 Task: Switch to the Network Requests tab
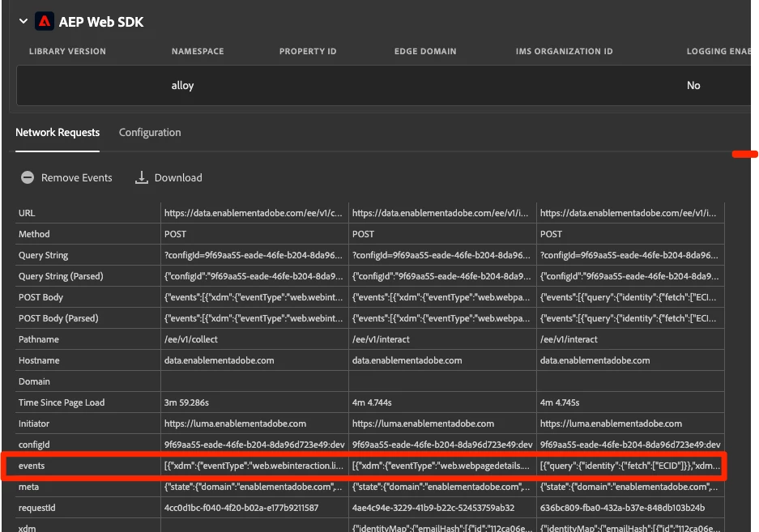pos(58,133)
